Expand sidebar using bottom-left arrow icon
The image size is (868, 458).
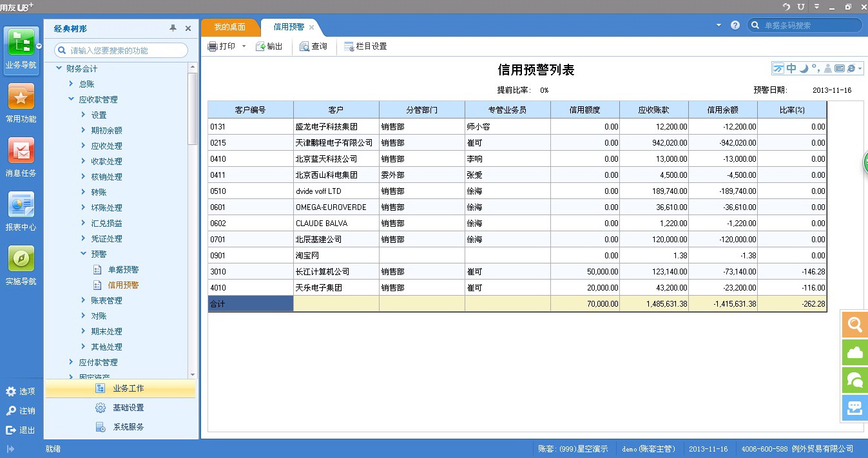click(x=10, y=448)
